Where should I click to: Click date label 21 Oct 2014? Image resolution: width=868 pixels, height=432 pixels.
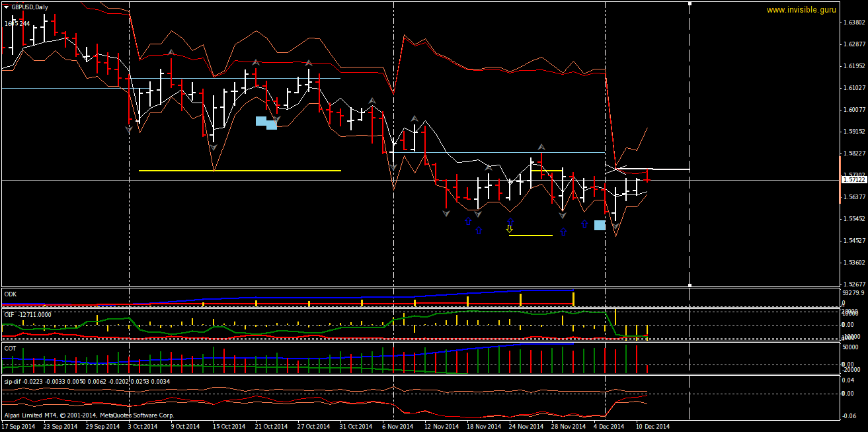click(271, 427)
